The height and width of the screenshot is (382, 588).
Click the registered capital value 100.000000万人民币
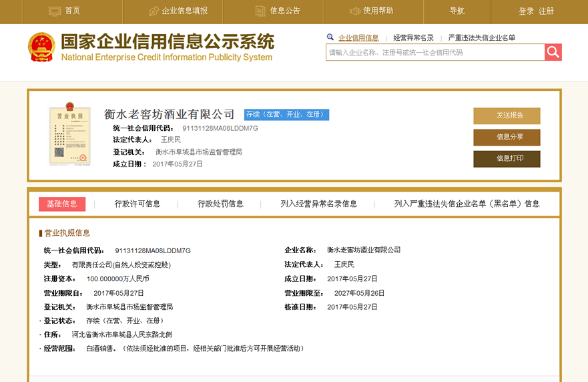pos(117,278)
